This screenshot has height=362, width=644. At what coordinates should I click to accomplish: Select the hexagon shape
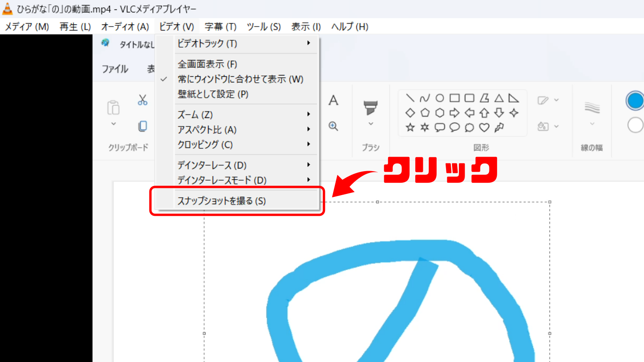440,113
